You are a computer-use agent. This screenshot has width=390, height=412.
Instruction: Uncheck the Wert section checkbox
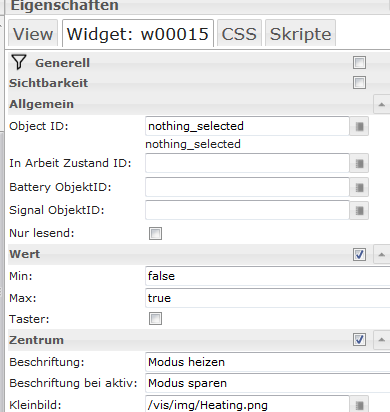tap(359, 255)
